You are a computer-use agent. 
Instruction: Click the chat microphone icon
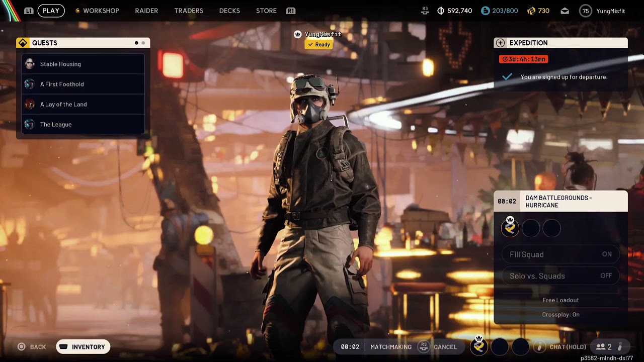(x=539, y=346)
